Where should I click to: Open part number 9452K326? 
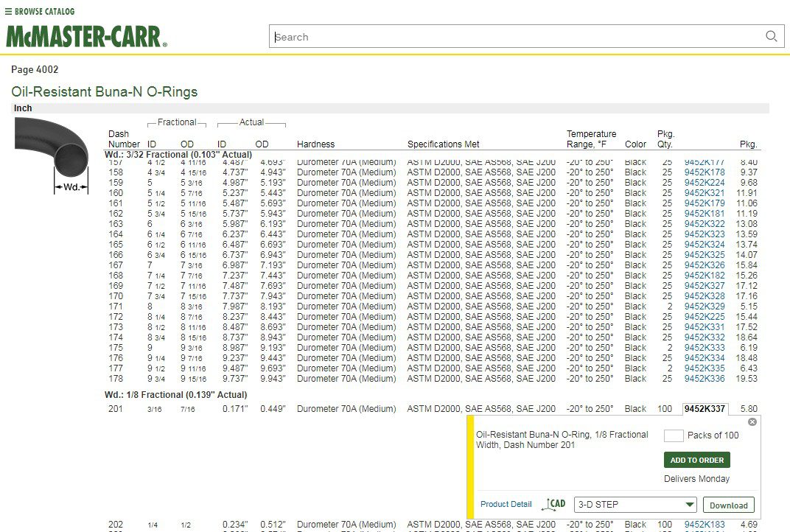pos(705,265)
